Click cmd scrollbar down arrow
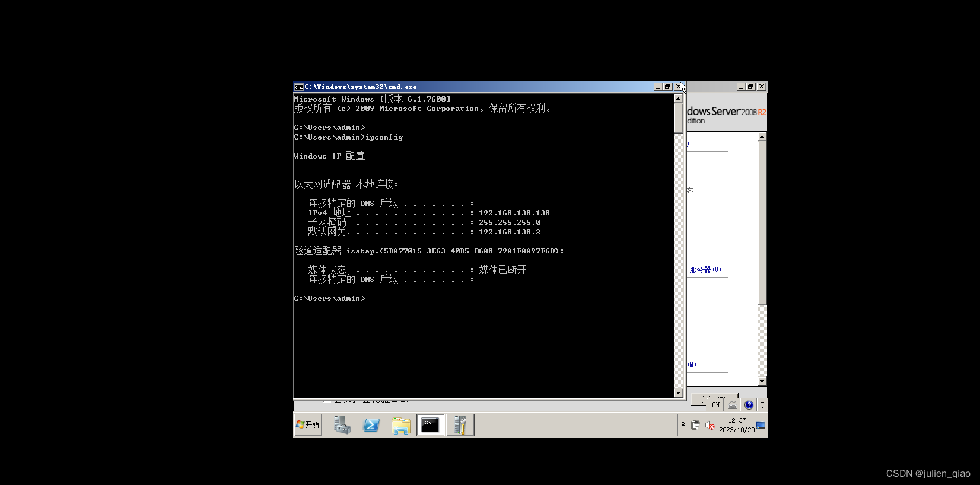 [x=679, y=392]
